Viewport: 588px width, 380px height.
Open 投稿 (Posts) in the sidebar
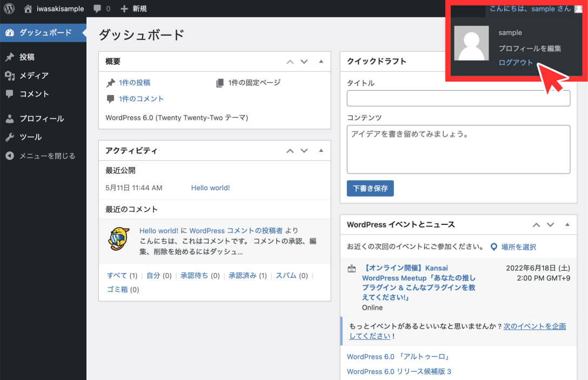[x=43, y=57]
